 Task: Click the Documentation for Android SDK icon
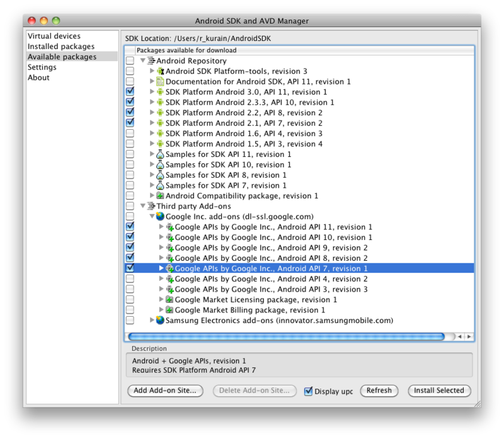point(160,81)
